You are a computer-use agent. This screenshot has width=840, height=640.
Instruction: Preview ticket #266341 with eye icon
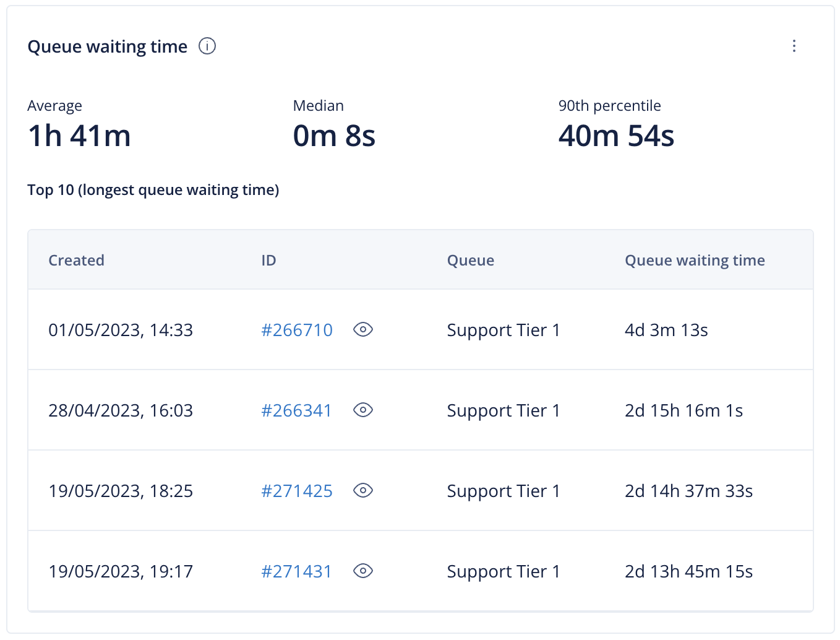point(363,410)
